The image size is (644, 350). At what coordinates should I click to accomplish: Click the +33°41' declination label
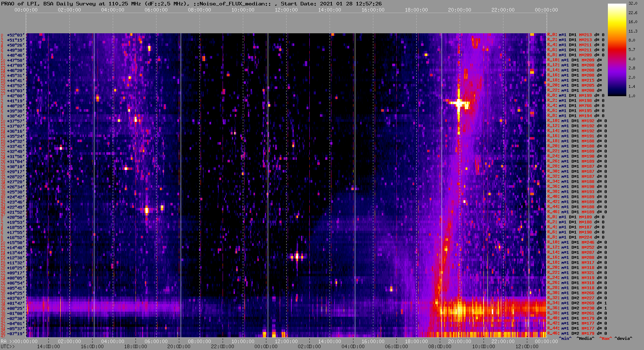click(16, 146)
